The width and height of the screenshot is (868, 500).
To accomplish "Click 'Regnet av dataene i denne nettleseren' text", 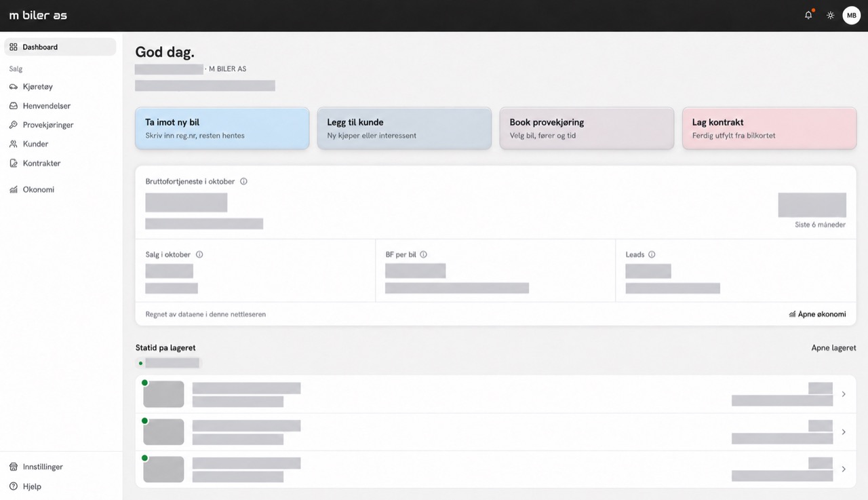I will click(x=205, y=314).
